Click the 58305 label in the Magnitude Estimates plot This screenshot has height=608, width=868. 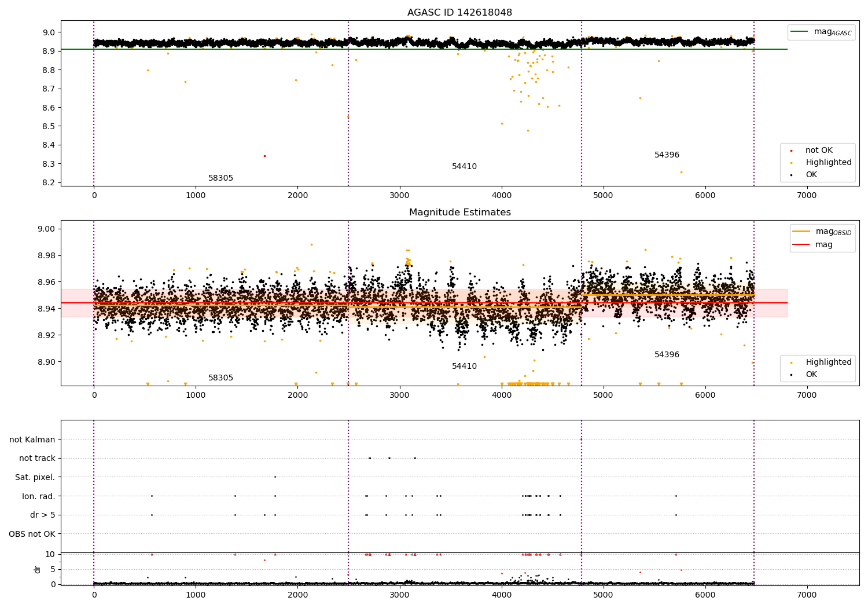tap(220, 378)
